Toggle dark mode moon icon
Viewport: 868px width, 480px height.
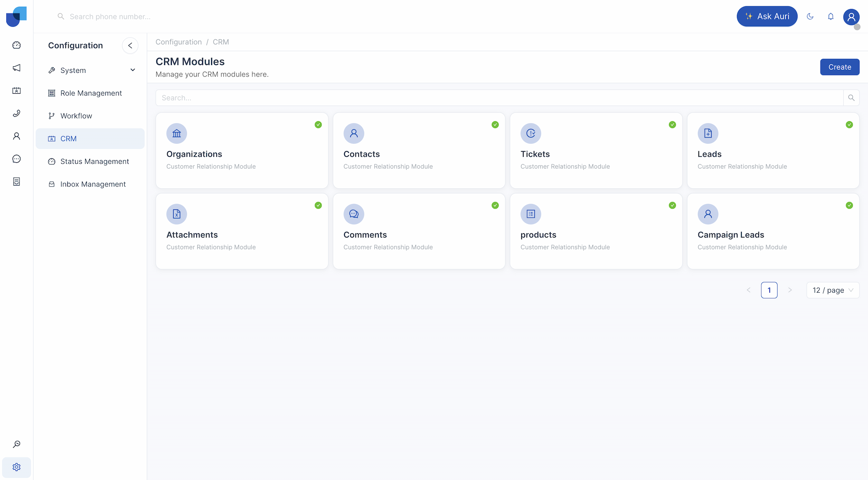[x=810, y=17]
